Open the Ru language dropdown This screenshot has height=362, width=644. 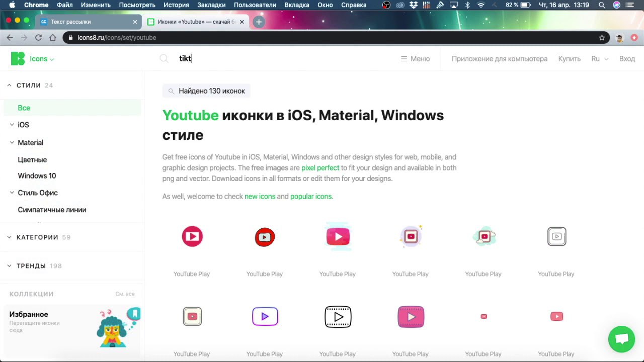coord(600,59)
